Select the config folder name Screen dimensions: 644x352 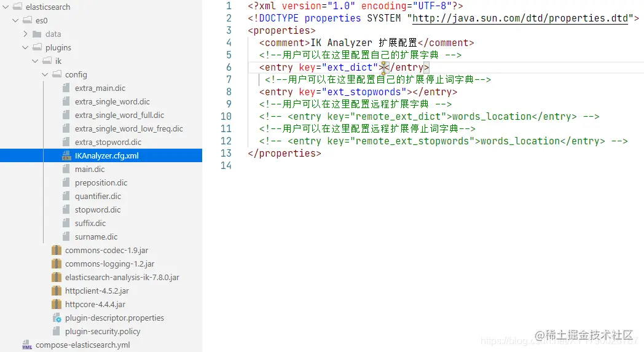(x=76, y=75)
